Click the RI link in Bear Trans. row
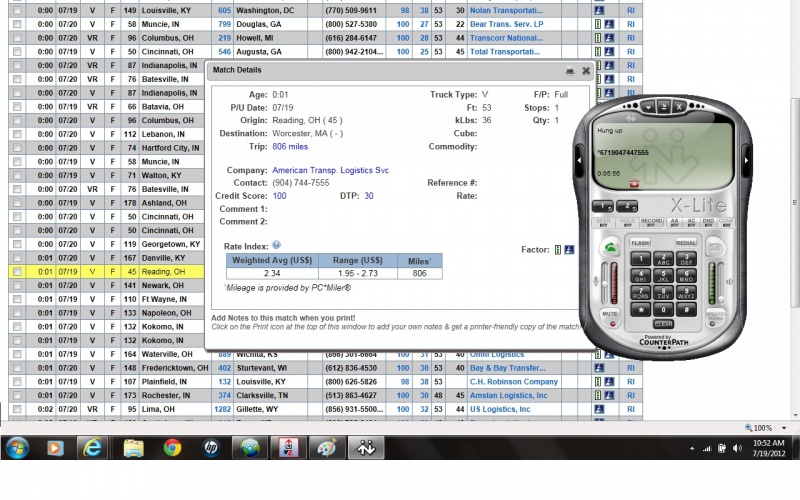The width and height of the screenshot is (800, 500). pyautogui.click(x=631, y=24)
